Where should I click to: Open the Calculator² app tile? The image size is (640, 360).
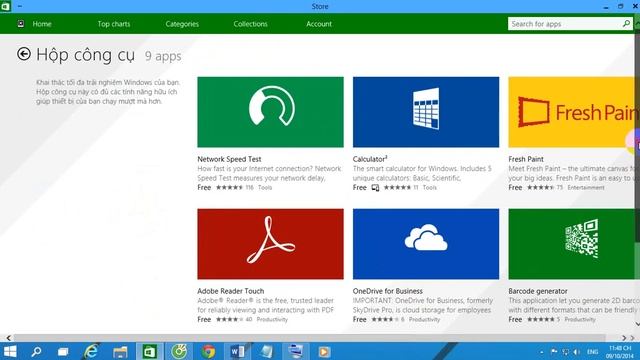click(426, 112)
